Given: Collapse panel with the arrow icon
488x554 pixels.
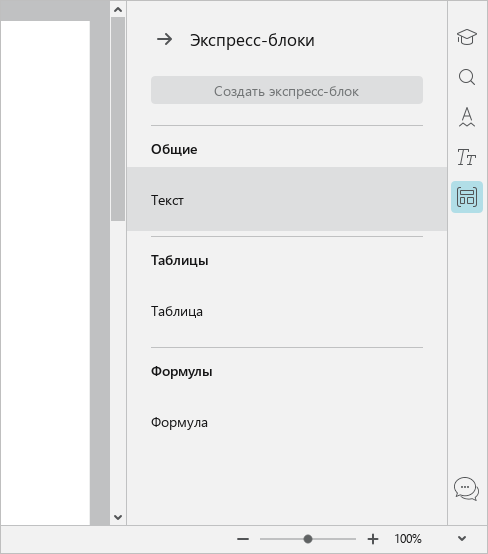Looking at the screenshot, I should tap(165, 40).
